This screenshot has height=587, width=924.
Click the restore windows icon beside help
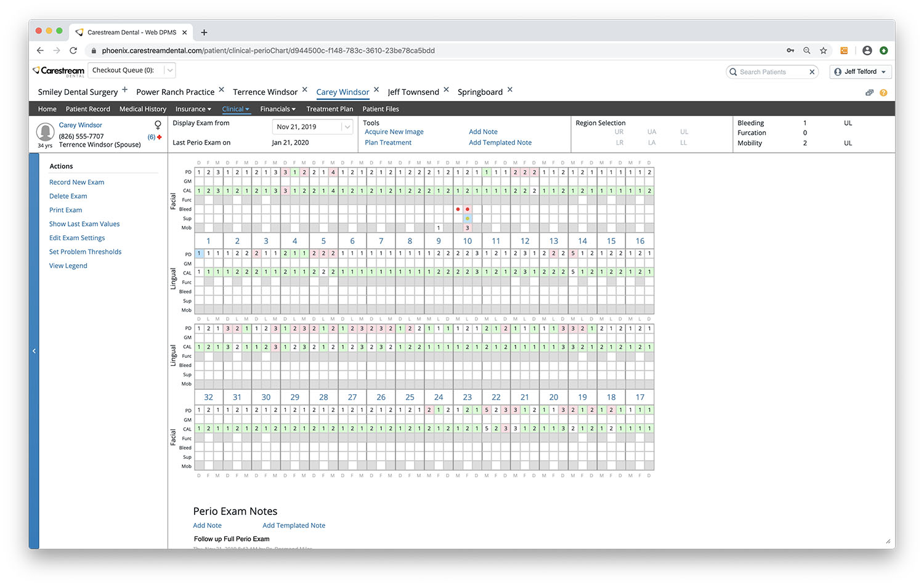tap(869, 92)
